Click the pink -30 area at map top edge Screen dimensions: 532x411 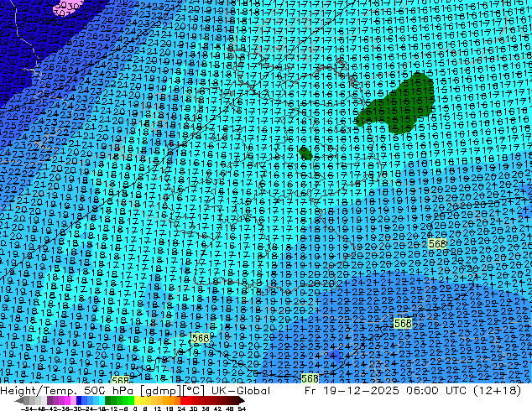coord(68,8)
